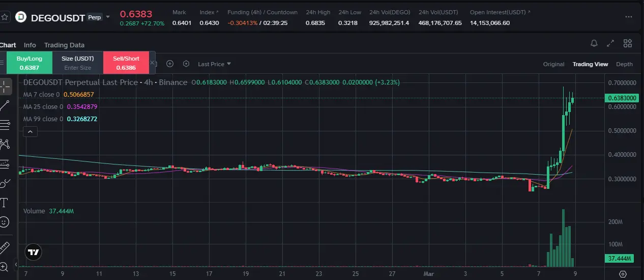Click the plus circle add icon in chart toolbar
This screenshot has width=644, height=280.
point(170,64)
